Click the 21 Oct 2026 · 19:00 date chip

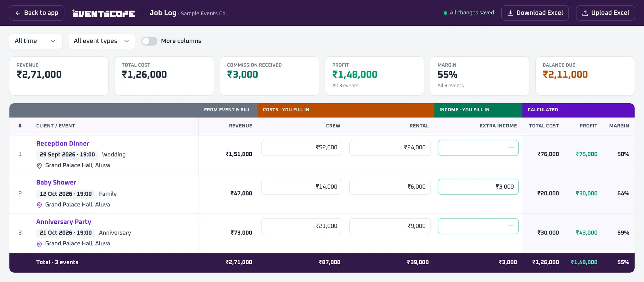point(66,233)
